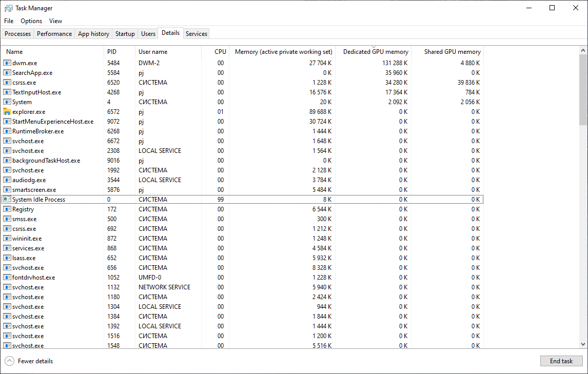
Task: Click the lsass.exe process icon
Action: click(7, 258)
